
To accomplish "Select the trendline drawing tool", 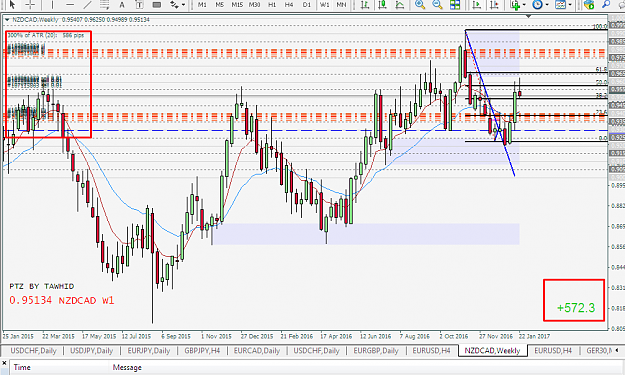I will click(87, 4).
